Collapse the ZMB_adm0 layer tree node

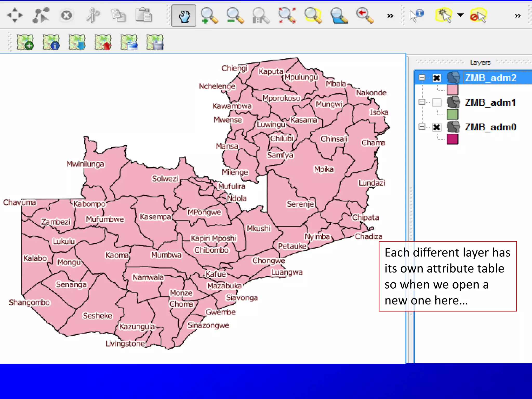[x=422, y=127]
